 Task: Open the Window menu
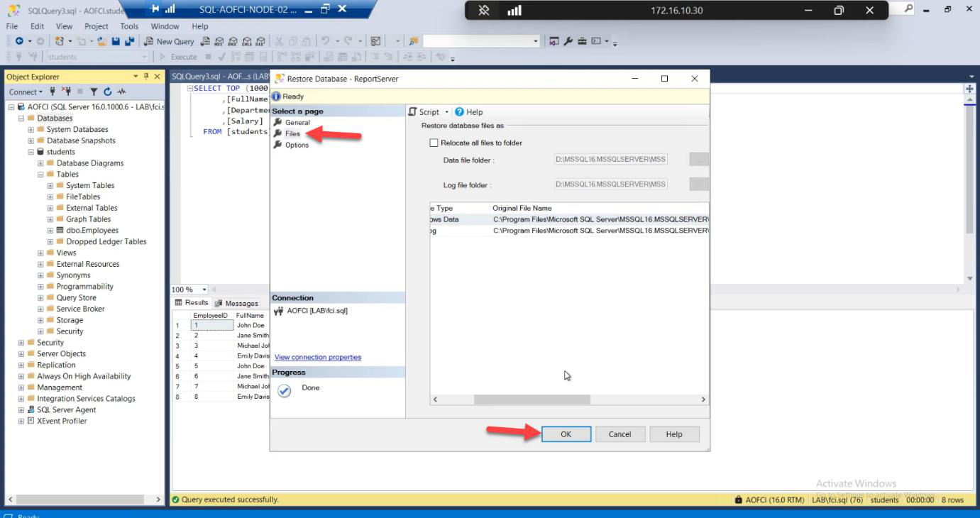point(165,26)
